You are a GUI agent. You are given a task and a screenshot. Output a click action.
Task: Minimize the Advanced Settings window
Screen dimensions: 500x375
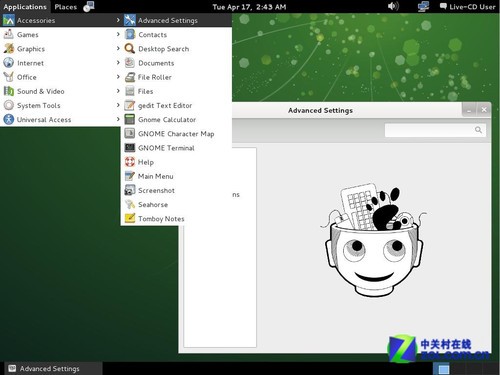(469, 110)
